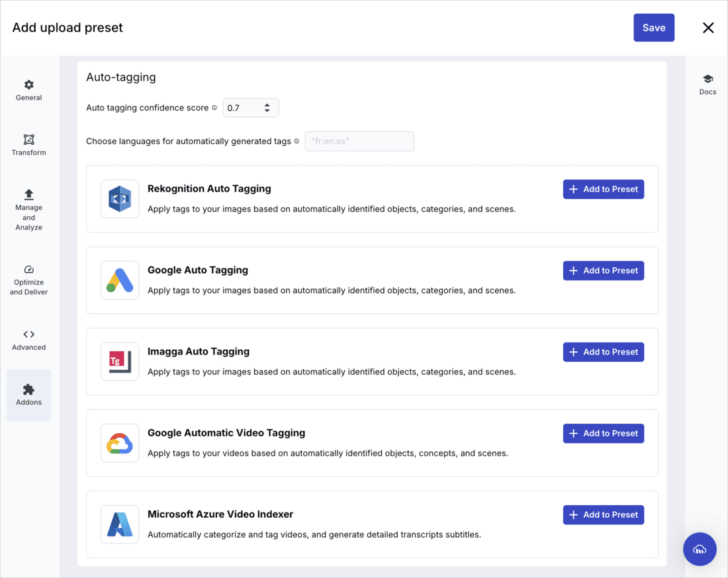The image size is (728, 578).
Task: Click the Add upload preset title
Action: tap(68, 28)
